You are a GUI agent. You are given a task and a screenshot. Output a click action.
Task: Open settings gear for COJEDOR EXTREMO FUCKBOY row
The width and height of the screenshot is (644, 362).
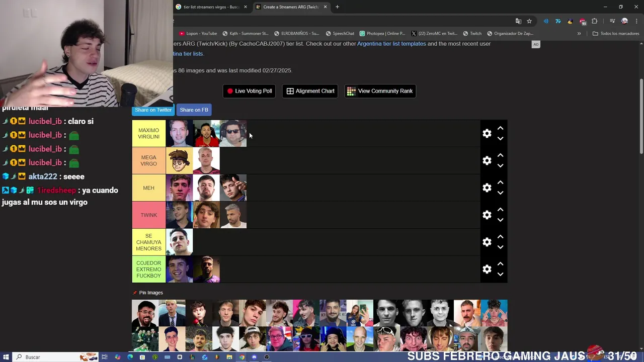[487, 269]
